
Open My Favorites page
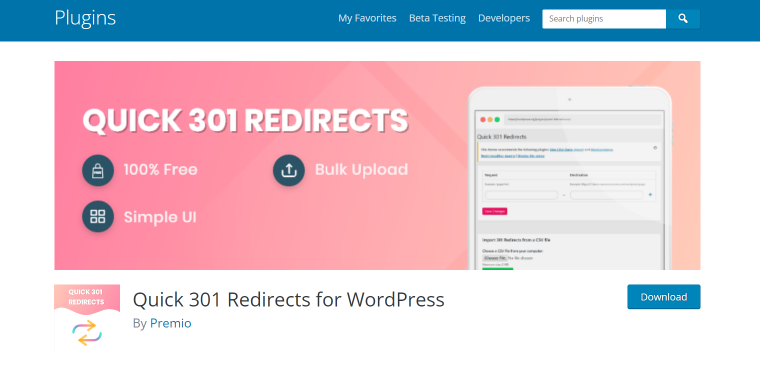point(367,18)
